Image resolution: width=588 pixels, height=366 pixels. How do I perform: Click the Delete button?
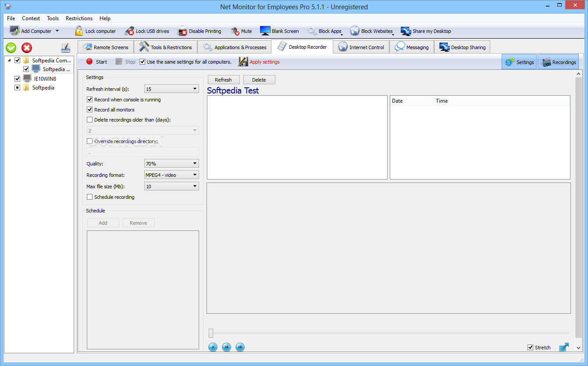click(259, 80)
